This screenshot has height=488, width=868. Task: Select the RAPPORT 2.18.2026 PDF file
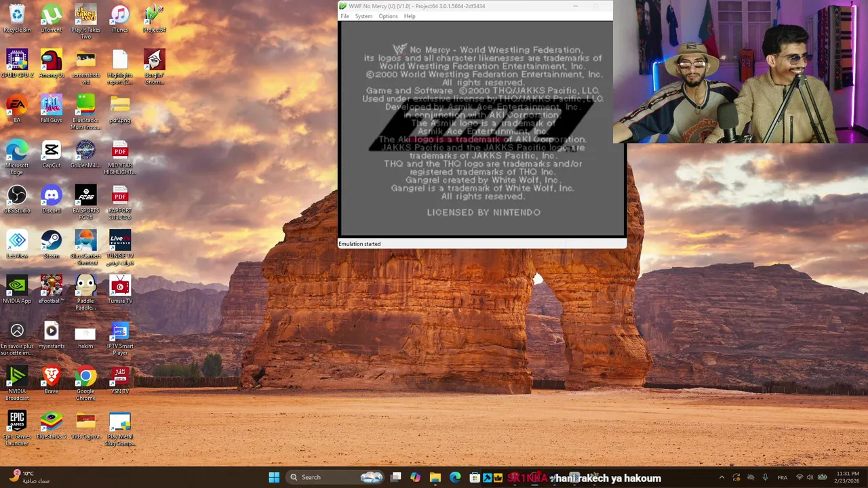click(120, 202)
